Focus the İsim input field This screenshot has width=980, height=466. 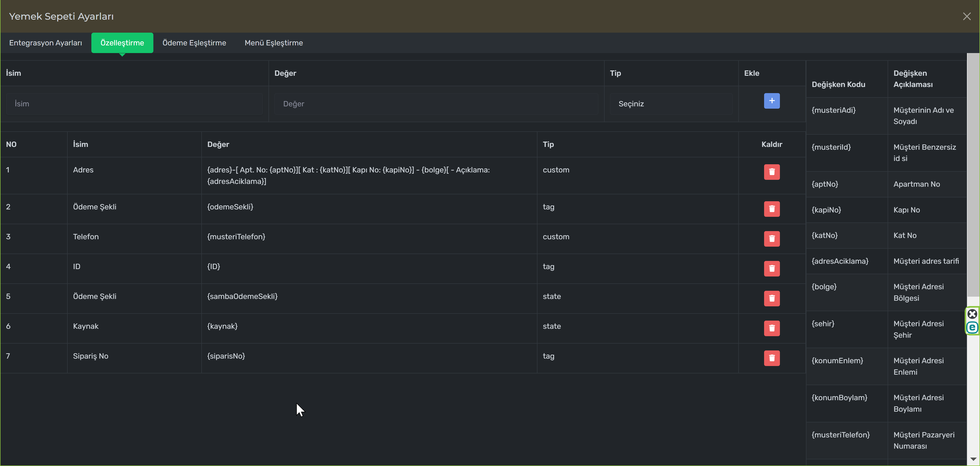click(134, 104)
